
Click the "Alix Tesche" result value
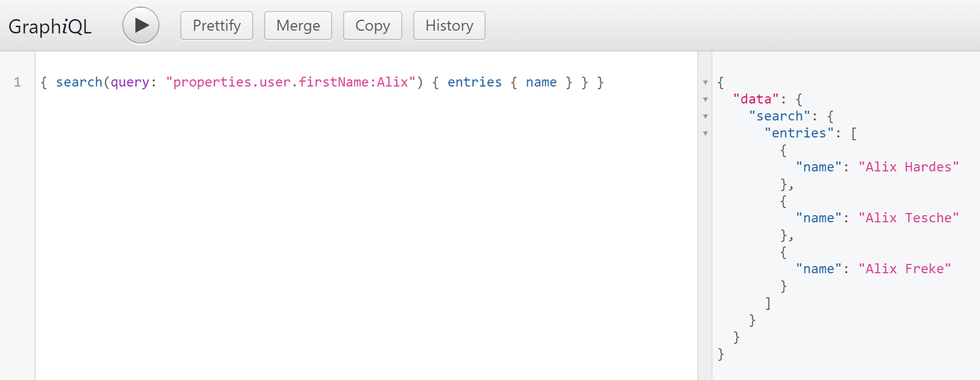coord(908,218)
